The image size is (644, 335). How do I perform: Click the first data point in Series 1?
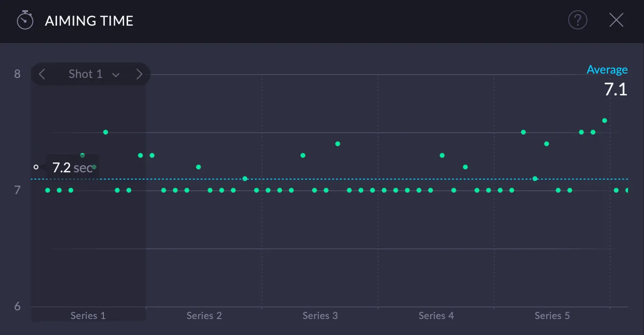tap(47, 190)
